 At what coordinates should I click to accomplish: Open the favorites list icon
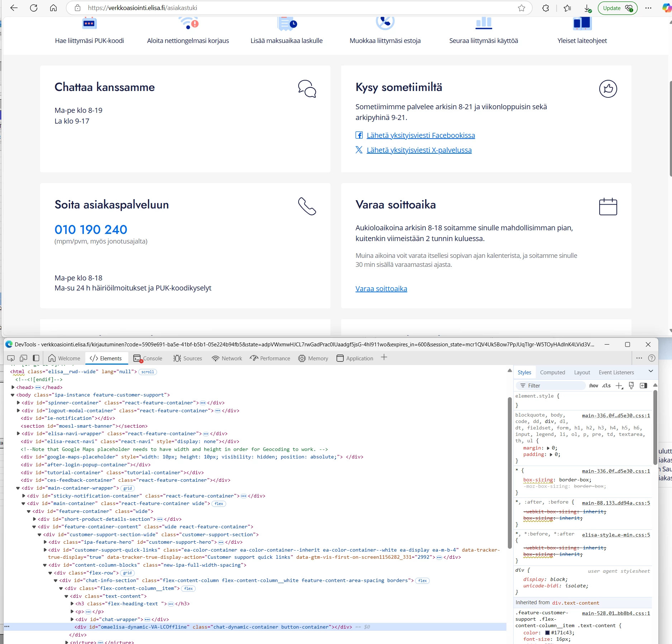tap(567, 8)
